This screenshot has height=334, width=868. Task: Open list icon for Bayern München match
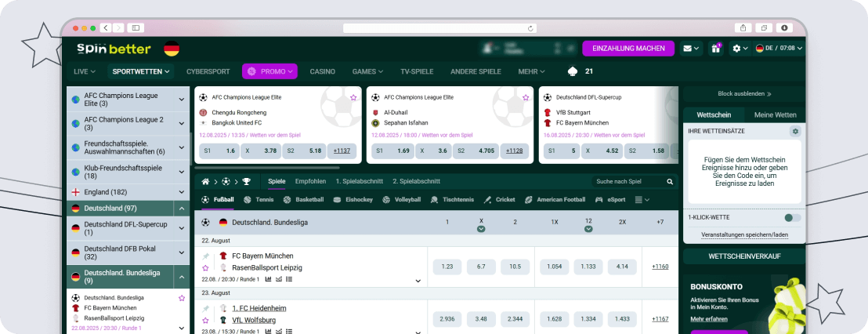pos(288,279)
